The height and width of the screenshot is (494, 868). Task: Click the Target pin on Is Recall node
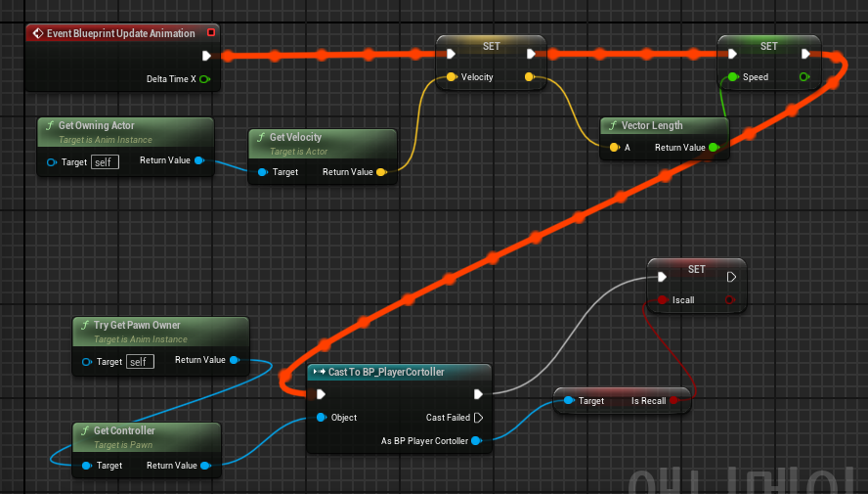point(569,400)
